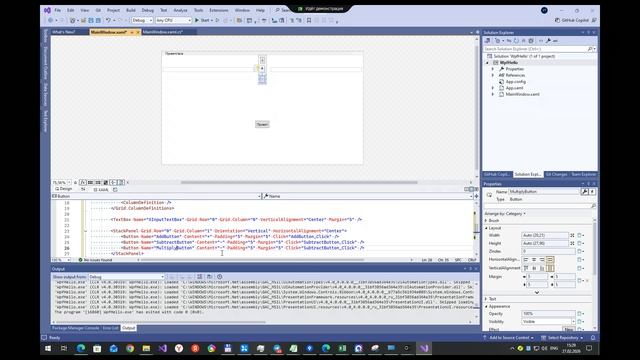This screenshot has height=360, width=640.
Task: Click Solution Explorer refresh icon
Action: [516, 41]
